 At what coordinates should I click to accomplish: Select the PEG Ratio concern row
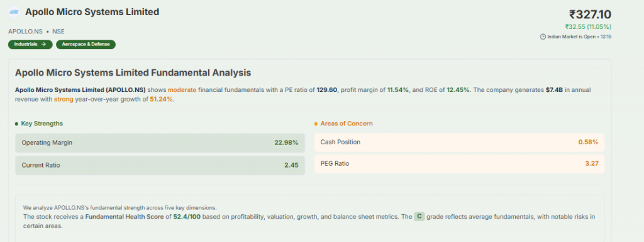(x=460, y=164)
